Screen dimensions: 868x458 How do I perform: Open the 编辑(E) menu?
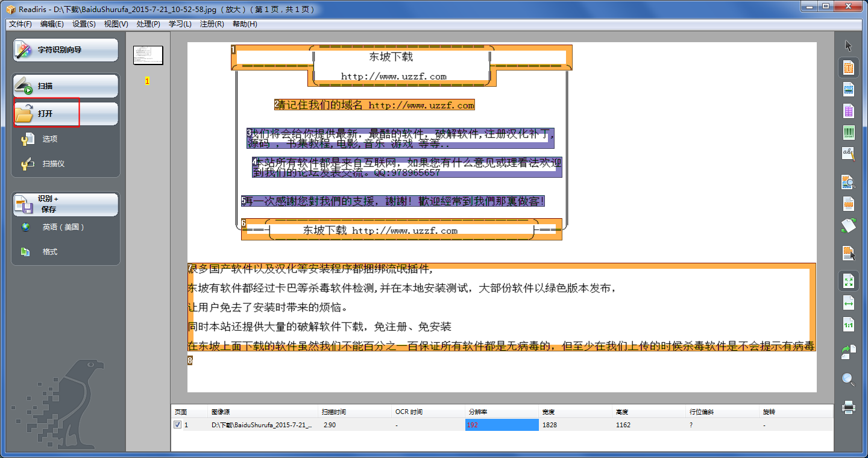click(x=52, y=24)
